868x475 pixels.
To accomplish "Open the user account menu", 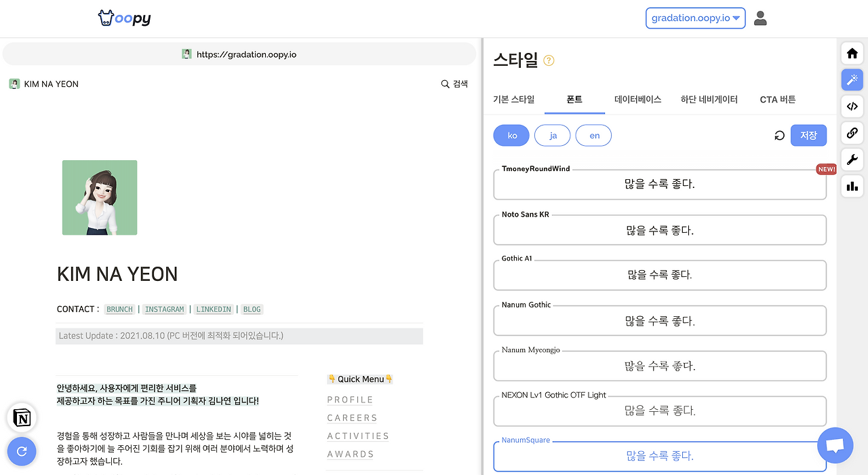I will (x=760, y=18).
